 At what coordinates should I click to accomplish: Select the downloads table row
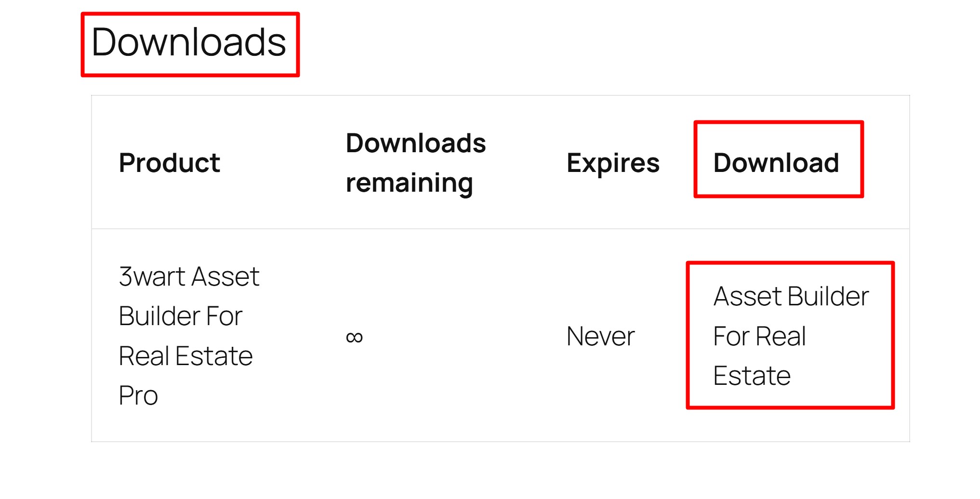point(482,336)
